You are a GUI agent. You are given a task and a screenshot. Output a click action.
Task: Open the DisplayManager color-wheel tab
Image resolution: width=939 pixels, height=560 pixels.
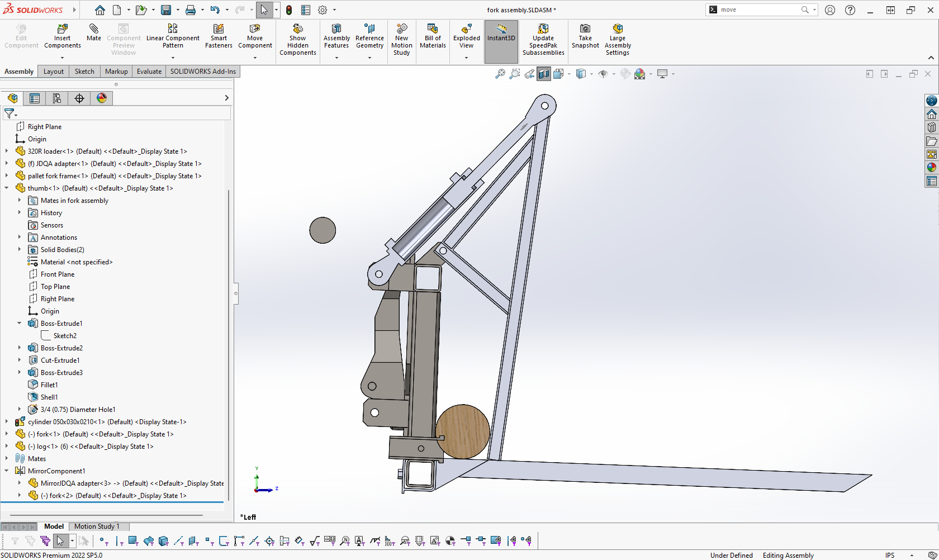102,98
